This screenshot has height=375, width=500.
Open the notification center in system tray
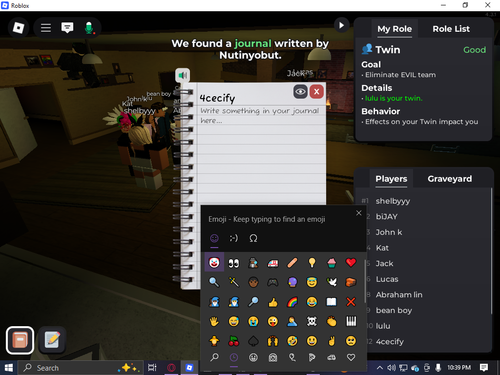click(x=484, y=368)
